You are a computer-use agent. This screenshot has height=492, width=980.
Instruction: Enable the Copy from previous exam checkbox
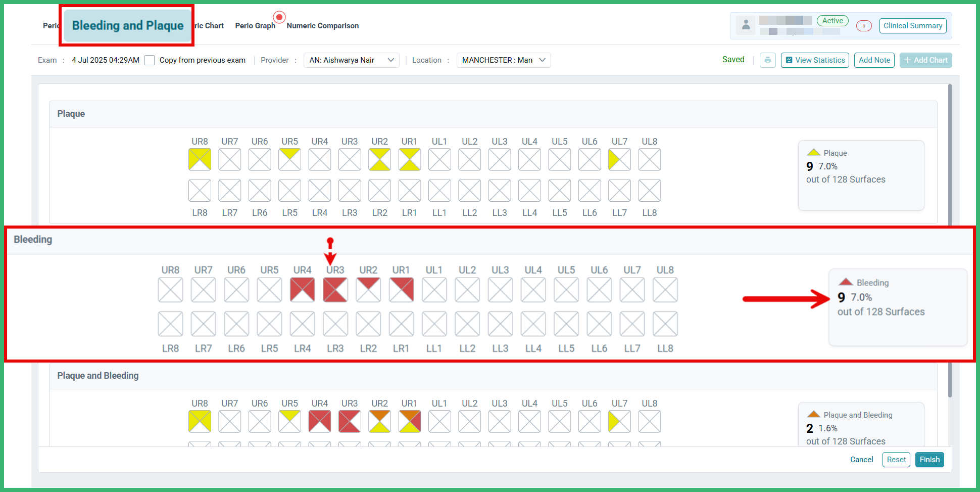click(x=150, y=60)
